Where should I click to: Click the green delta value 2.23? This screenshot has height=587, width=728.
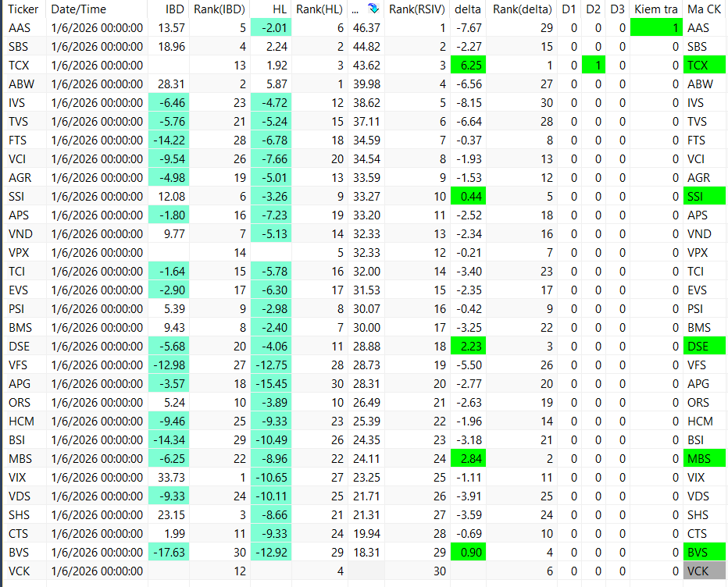[468, 347]
